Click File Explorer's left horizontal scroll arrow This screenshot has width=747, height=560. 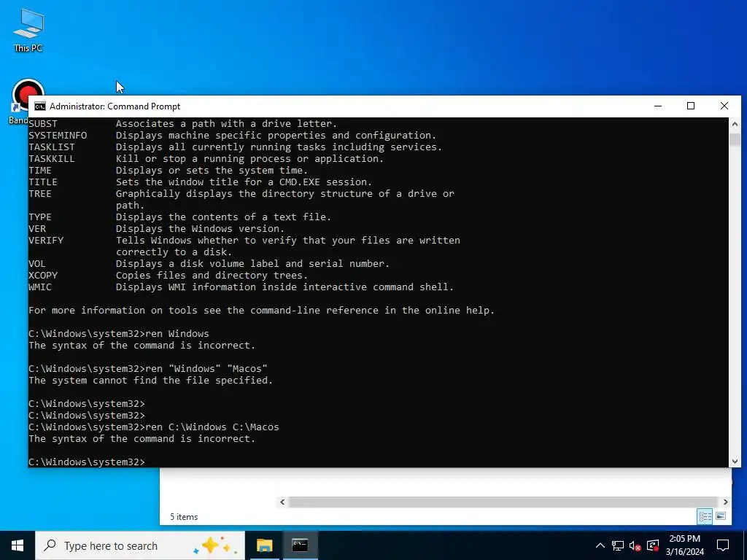coord(282,502)
